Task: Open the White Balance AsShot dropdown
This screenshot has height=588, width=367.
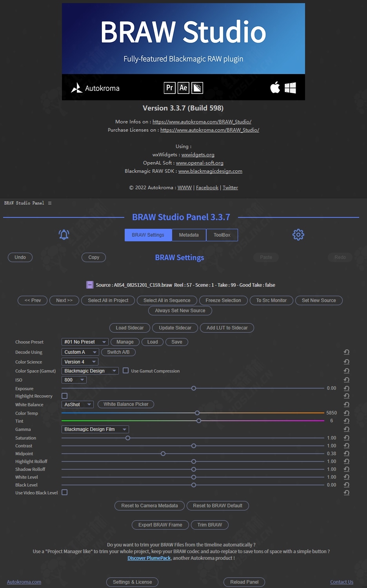Action: (x=77, y=405)
